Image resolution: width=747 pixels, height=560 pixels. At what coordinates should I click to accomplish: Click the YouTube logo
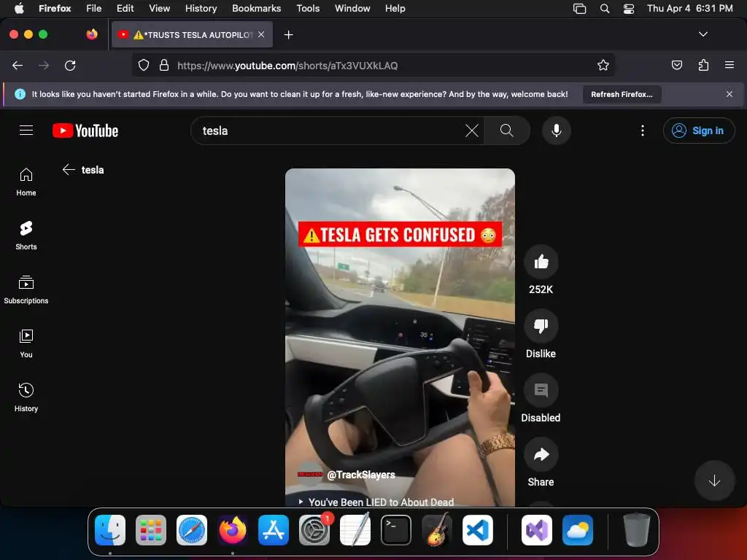tap(85, 131)
